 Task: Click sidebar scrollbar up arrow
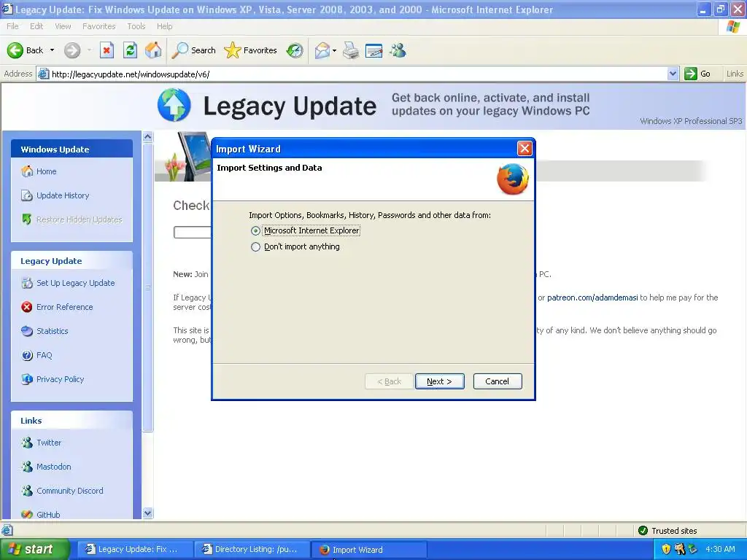tap(147, 137)
